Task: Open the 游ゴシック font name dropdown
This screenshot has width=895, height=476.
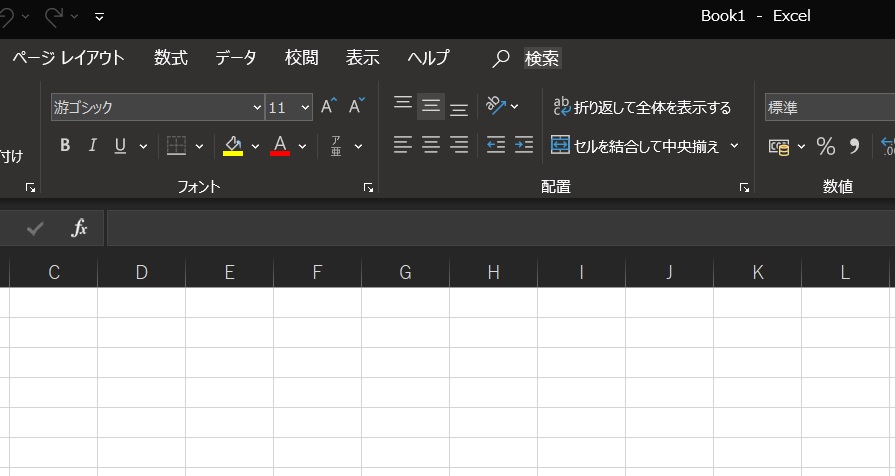Action: coord(257,107)
